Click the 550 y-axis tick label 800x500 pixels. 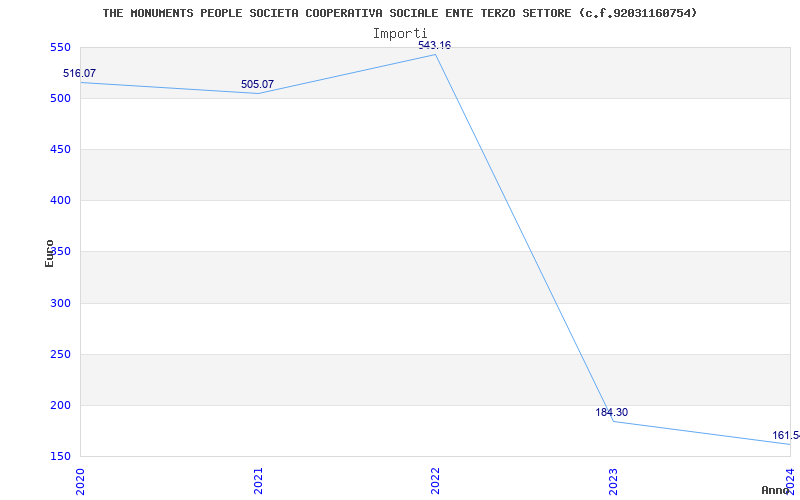pyautogui.click(x=60, y=47)
